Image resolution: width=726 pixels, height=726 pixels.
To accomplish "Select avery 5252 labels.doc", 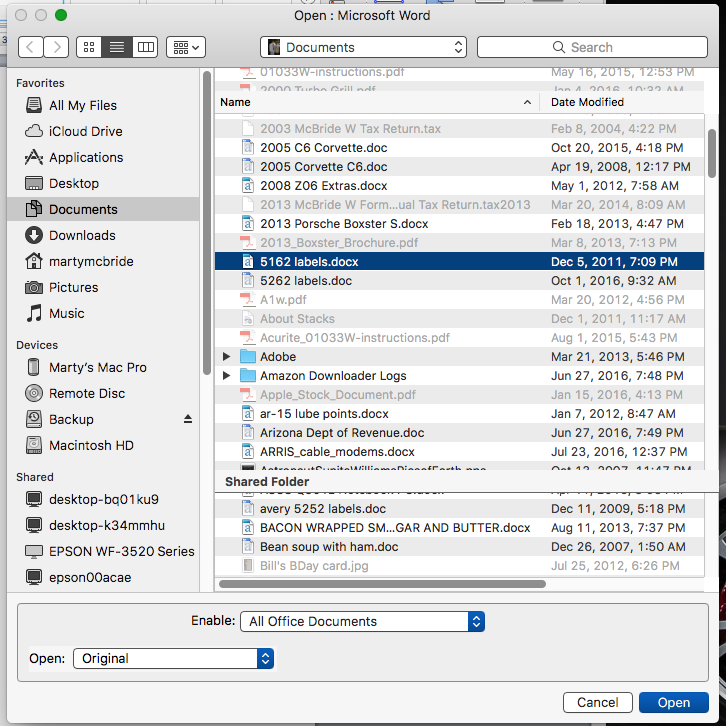I will coord(459,508).
